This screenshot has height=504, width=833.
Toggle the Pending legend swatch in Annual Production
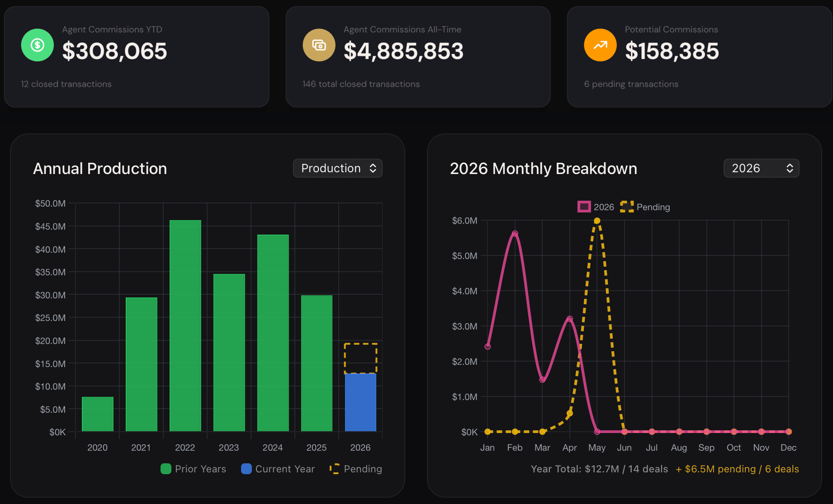[x=335, y=469]
